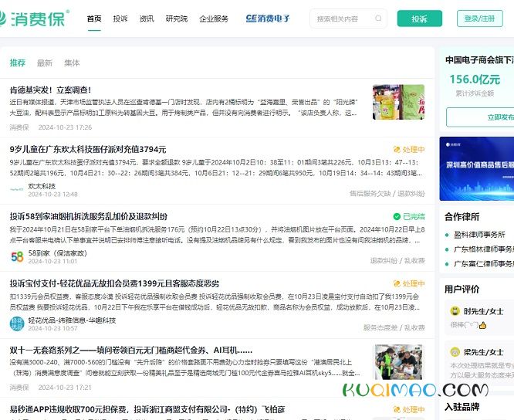Click the timestamp 2024-10-23 17:21
Screen dimensions: 514x420
(65, 388)
